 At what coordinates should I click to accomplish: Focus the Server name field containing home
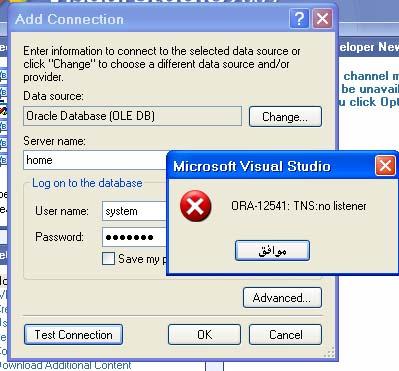(95, 160)
